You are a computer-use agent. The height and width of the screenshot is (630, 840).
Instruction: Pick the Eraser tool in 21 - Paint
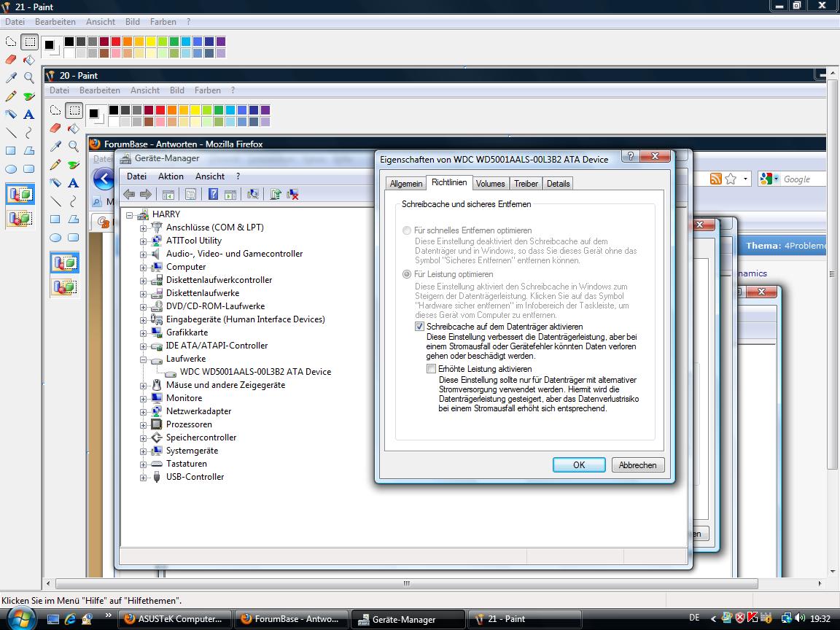coord(11,60)
